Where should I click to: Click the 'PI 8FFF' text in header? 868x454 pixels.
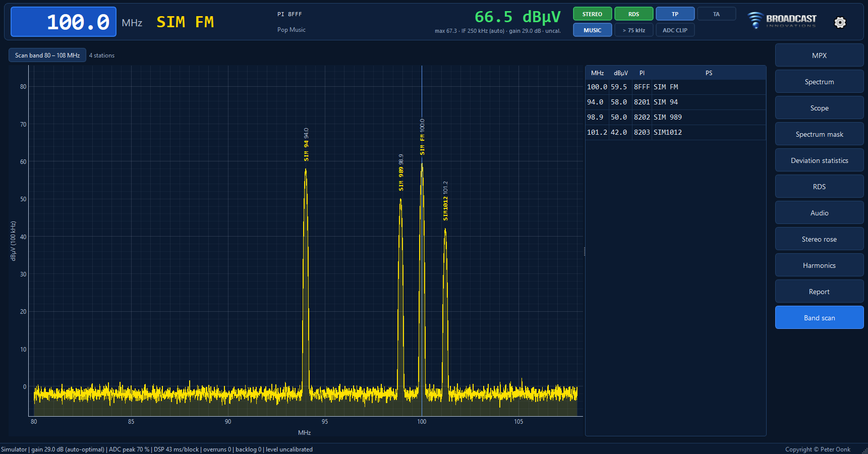pos(290,14)
